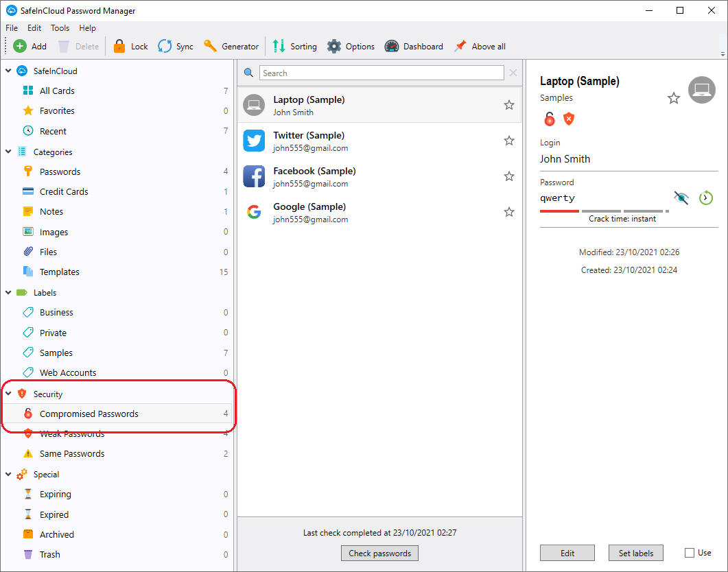728x572 pixels.
Task: Click into the Search field
Action: click(x=381, y=73)
